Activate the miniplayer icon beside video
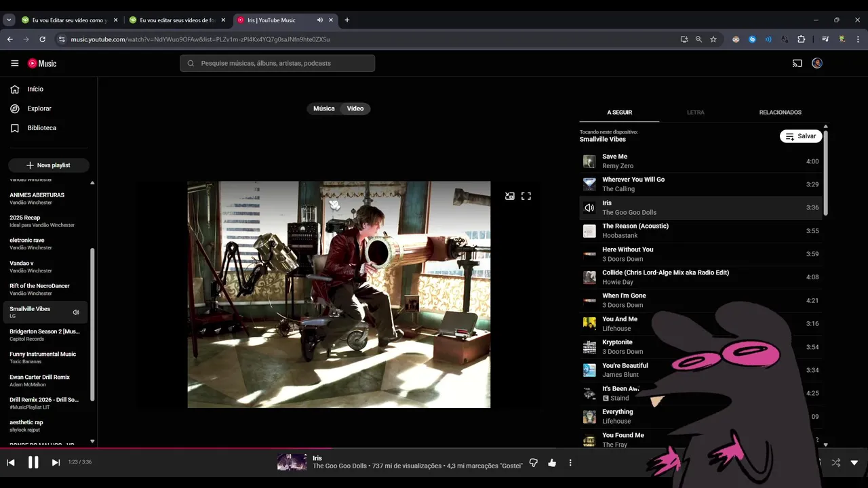The height and width of the screenshot is (488, 868). pyautogui.click(x=510, y=196)
